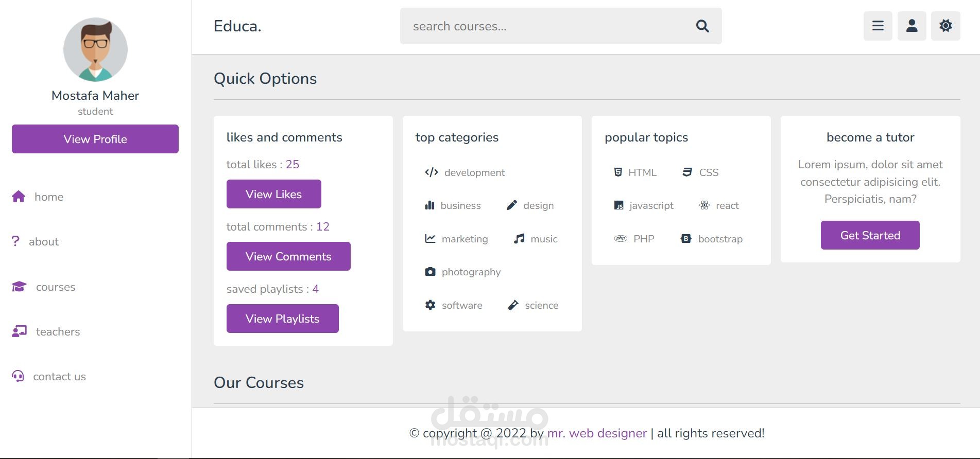Click the PHP logo icon
This screenshot has height=459, width=980.
pos(621,239)
